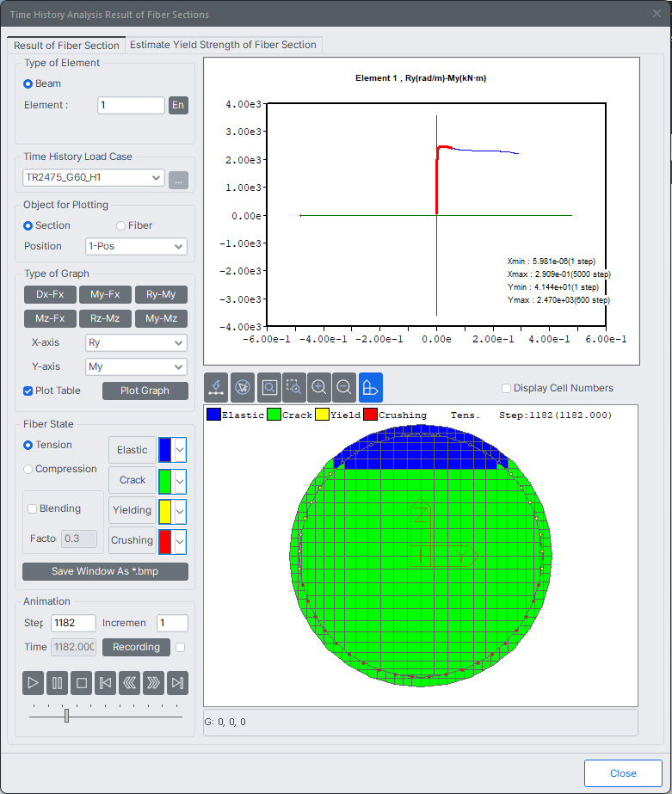Screen dimensions: 672x794
Task: Click the zoom out magnifier icon
Action: tap(344, 387)
